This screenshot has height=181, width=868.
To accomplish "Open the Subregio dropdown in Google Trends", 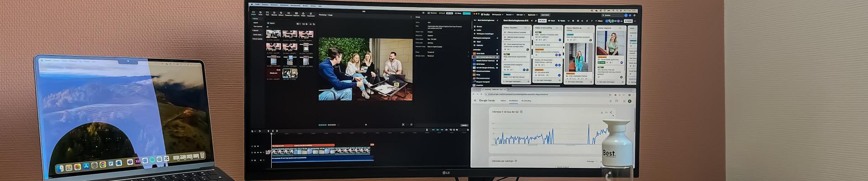I will [x=591, y=161].
